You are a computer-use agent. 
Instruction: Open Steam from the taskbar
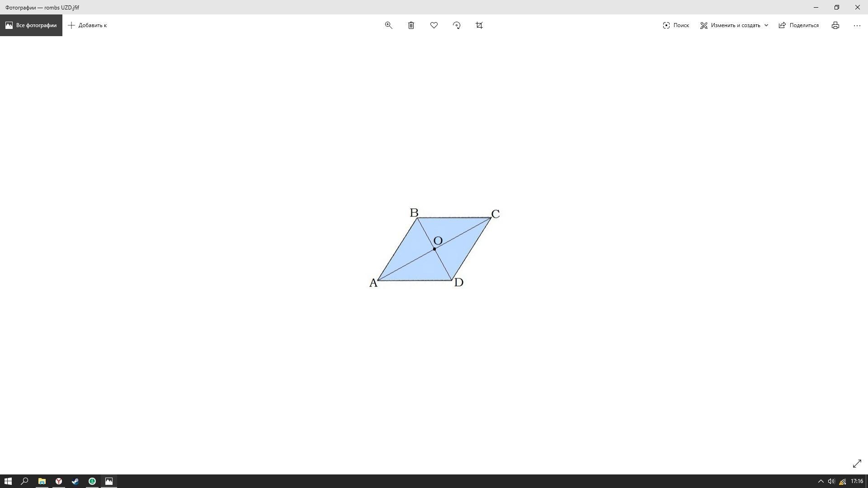(75, 481)
